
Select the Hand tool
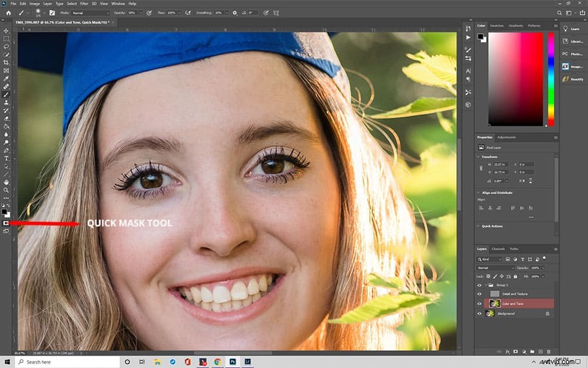[x=6, y=182]
